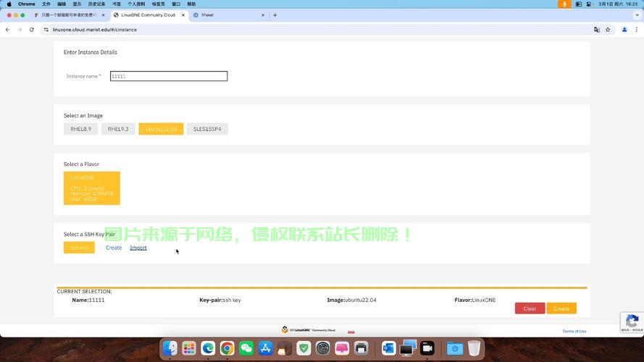The height and width of the screenshot is (362, 644).
Task: Select the RHEL9.3 image
Action: tap(118, 129)
